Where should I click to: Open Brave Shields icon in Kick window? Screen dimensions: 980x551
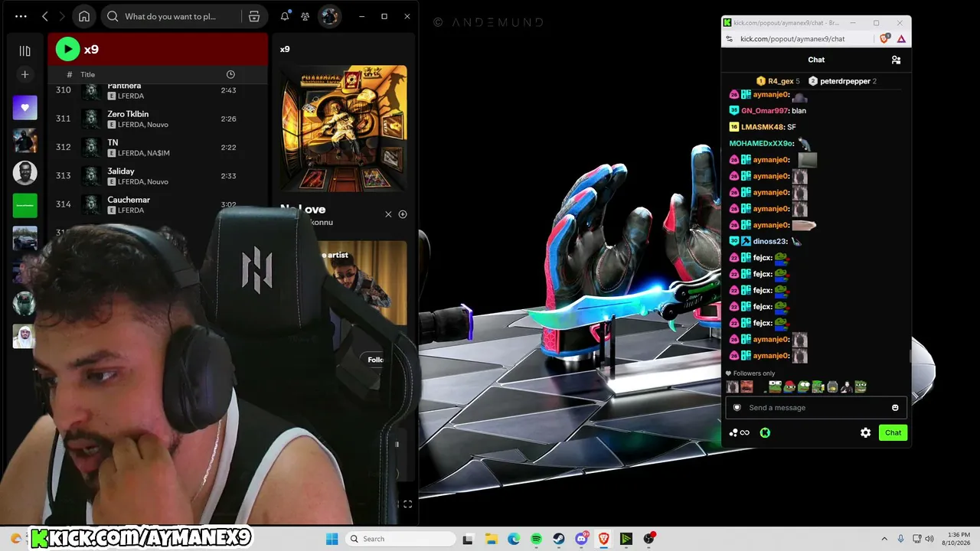(885, 39)
